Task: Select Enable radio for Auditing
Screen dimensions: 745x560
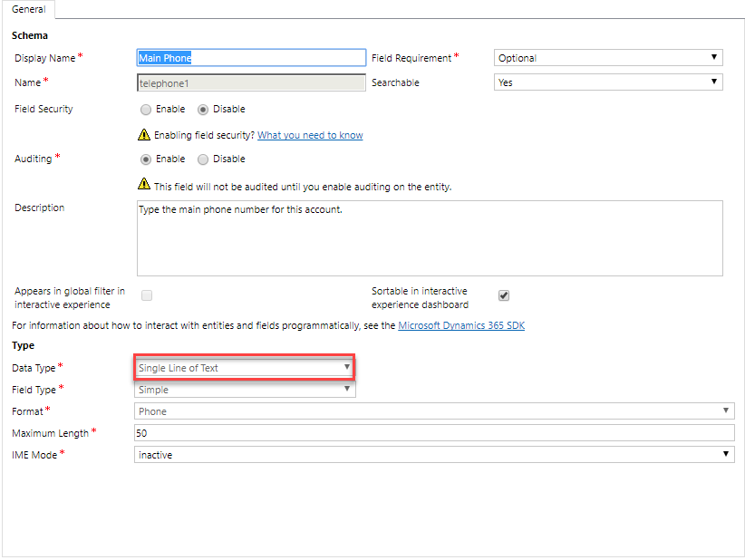Action: (146, 159)
